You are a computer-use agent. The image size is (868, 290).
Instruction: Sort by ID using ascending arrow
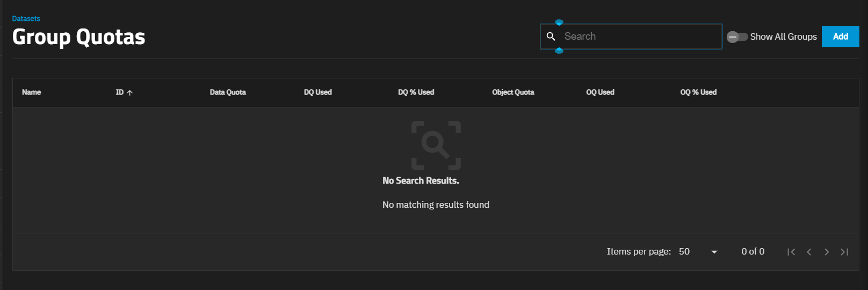tap(130, 93)
